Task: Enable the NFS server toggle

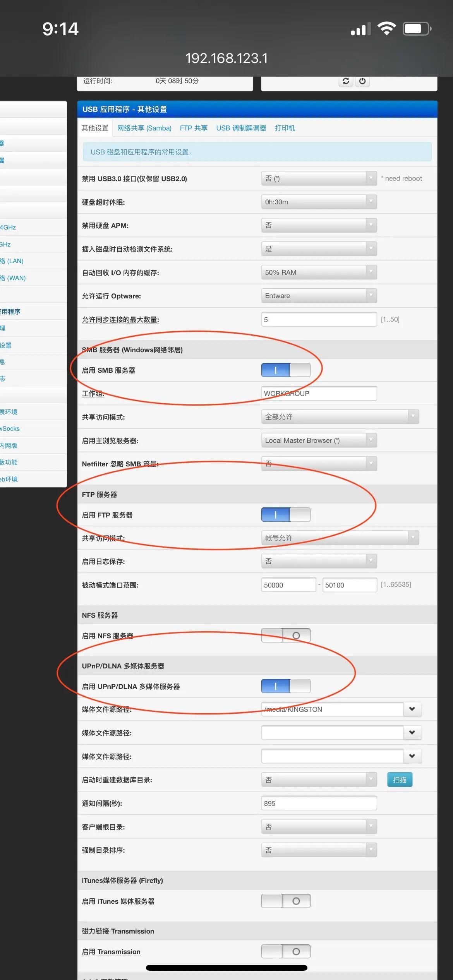Action: coord(286,635)
